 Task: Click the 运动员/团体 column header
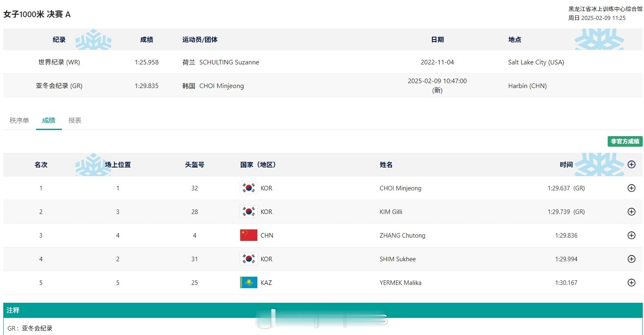pos(200,40)
